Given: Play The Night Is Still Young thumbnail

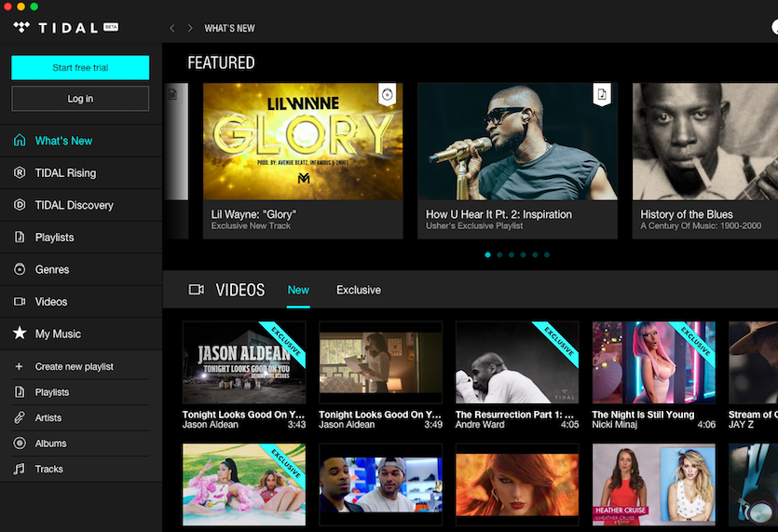Looking at the screenshot, I should coord(653,362).
